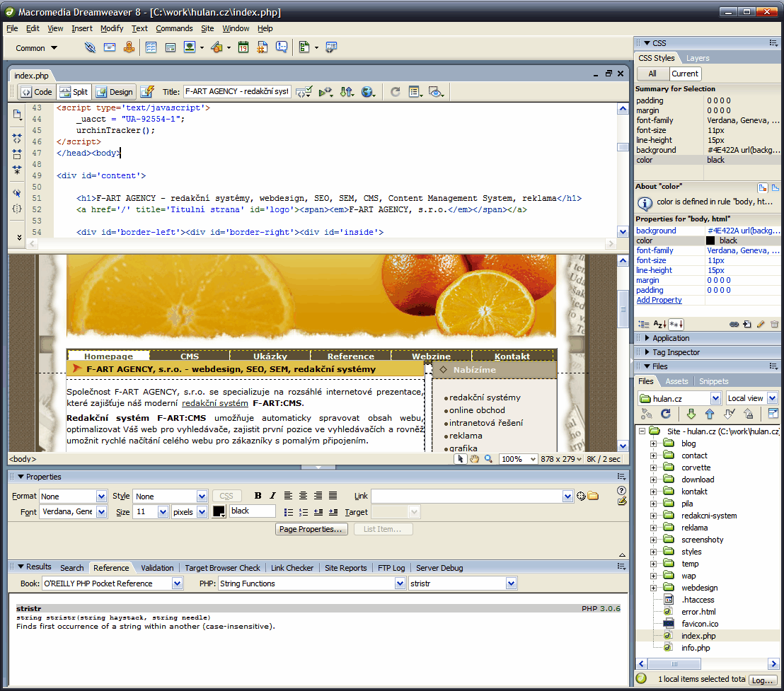The image size is (784, 691).
Task: Refresh the Files panel
Action: pos(666,414)
